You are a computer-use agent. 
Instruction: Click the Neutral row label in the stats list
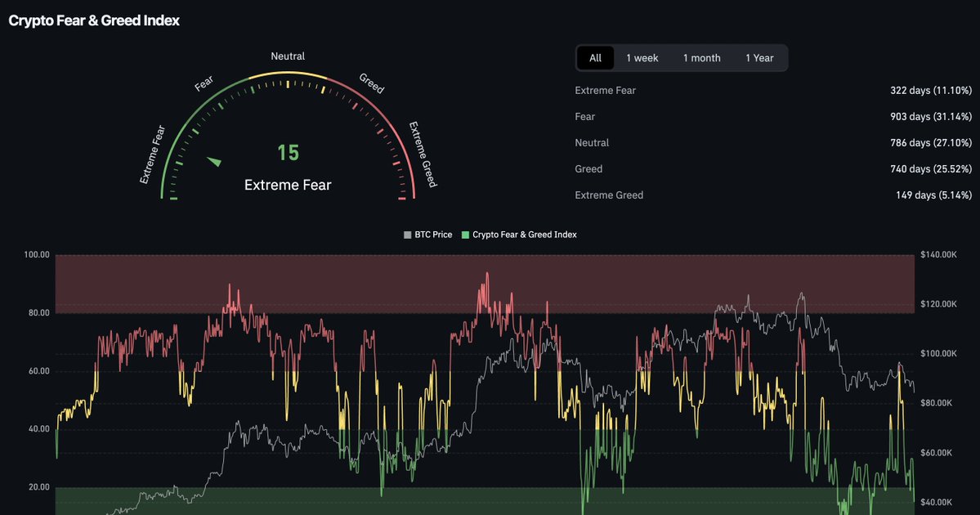click(592, 143)
